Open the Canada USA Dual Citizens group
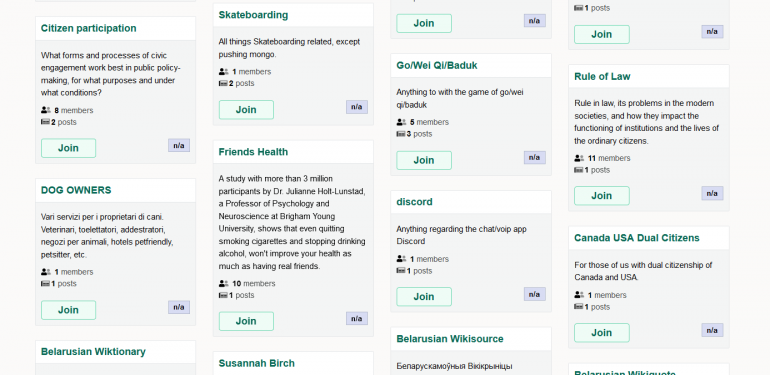This screenshot has width=770, height=375. [636, 238]
